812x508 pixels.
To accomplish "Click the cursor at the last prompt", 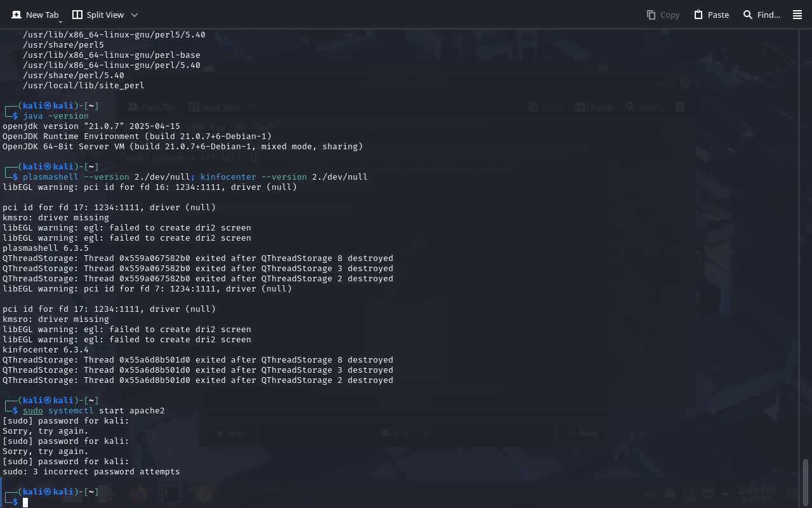I will (x=25, y=502).
